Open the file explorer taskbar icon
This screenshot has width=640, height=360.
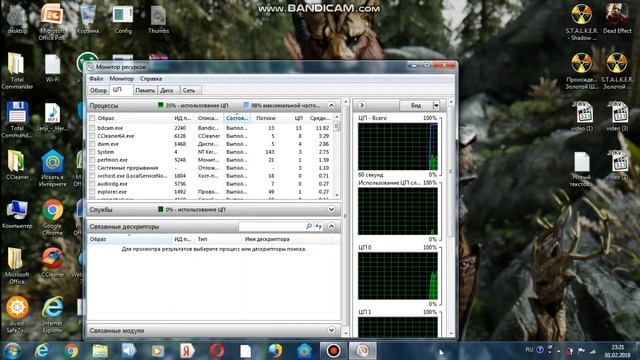click(100, 351)
